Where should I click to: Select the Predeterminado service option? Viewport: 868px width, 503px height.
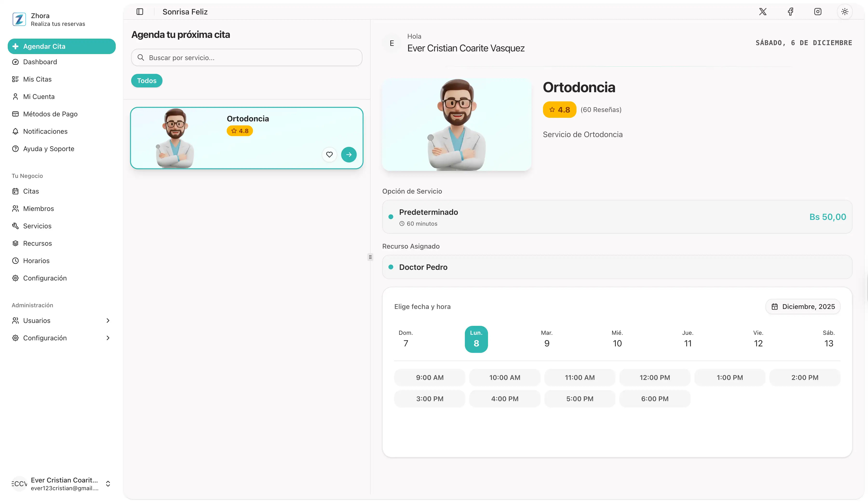(x=617, y=217)
